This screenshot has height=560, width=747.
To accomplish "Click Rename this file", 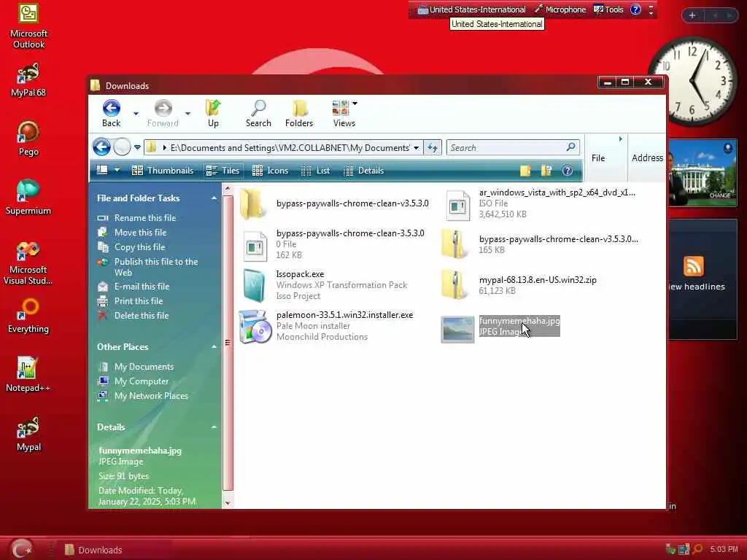I will 145,217.
